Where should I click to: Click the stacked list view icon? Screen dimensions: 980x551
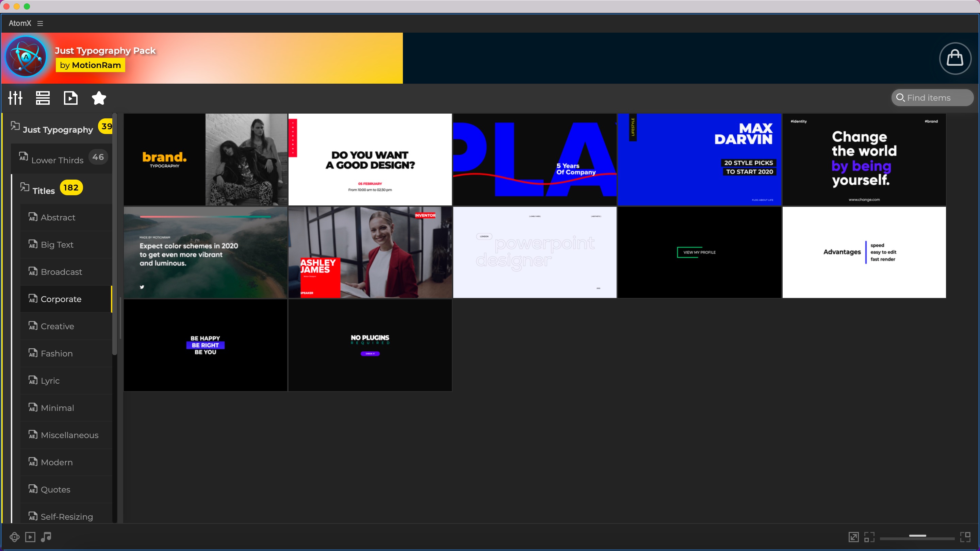pos(43,98)
